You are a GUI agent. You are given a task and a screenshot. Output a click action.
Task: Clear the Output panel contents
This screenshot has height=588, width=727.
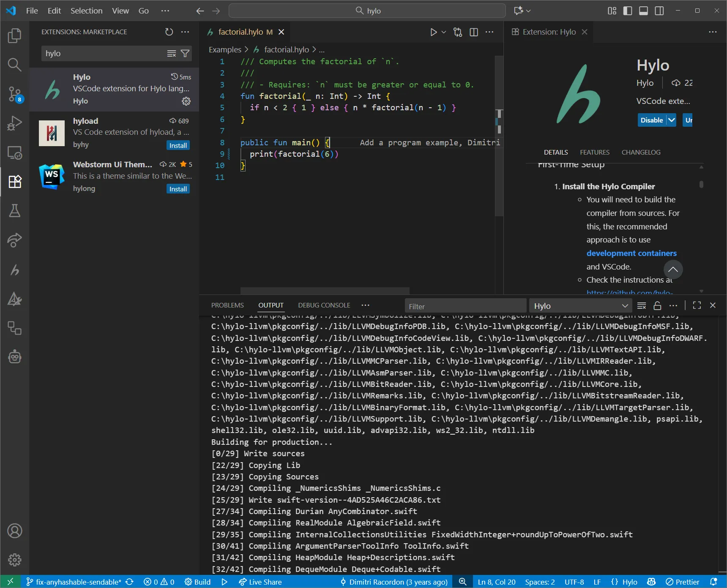click(641, 305)
